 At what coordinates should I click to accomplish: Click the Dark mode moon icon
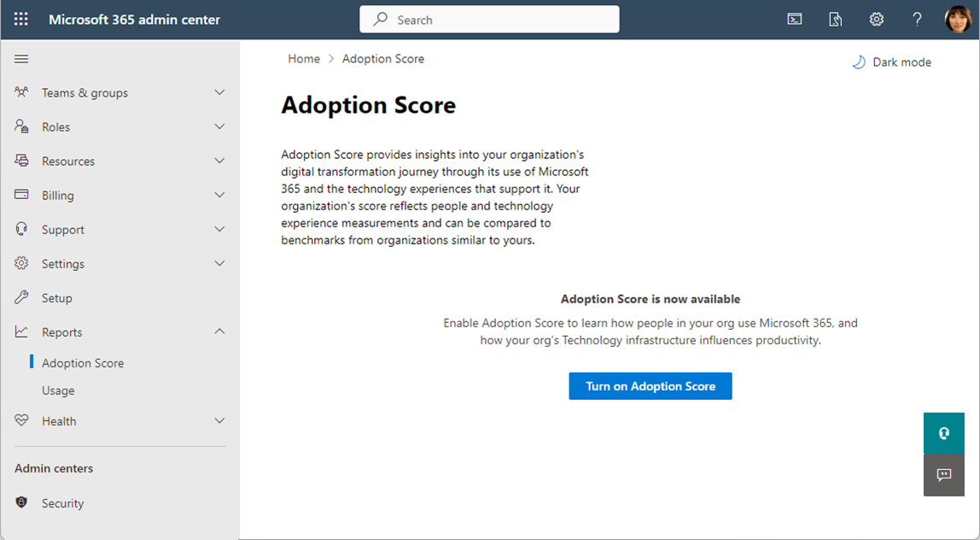(859, 62)
